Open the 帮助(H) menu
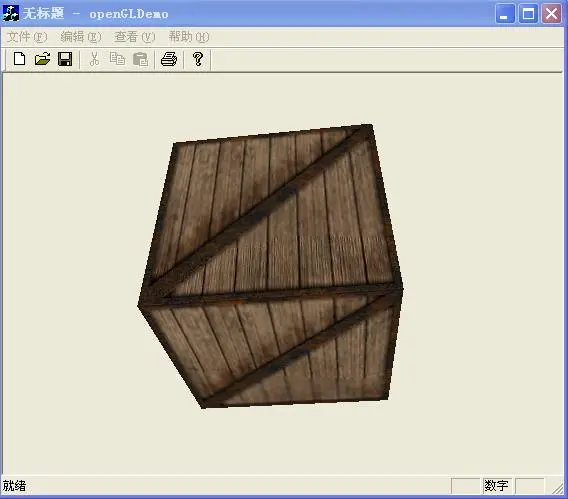Screen dimensions: 568x499 (x=189, y=37)
